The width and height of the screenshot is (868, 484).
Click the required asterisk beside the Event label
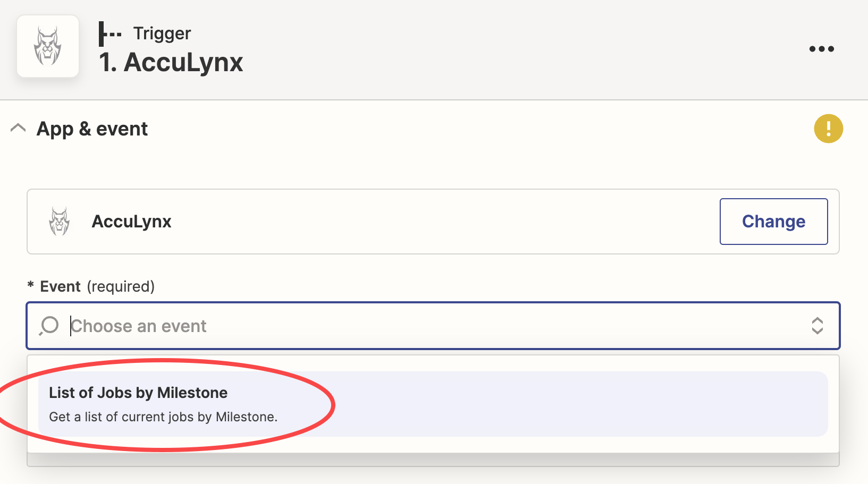tap(31, 286)
